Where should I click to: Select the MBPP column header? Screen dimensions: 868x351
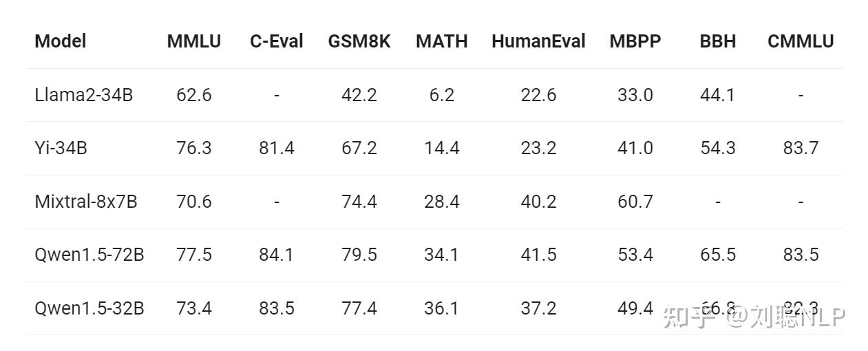click(635, 41)
